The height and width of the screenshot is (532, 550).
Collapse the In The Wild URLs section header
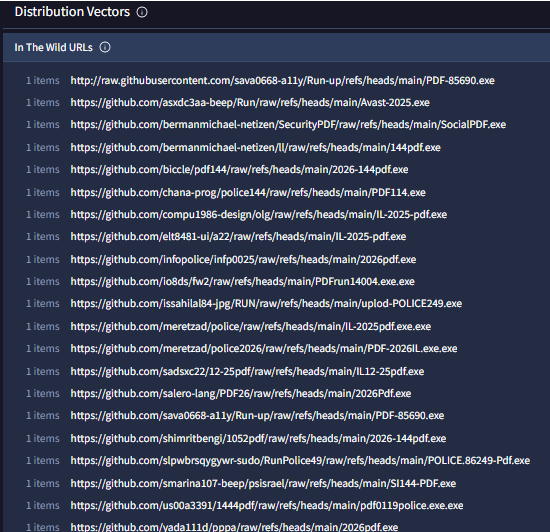tap(276, 47)
